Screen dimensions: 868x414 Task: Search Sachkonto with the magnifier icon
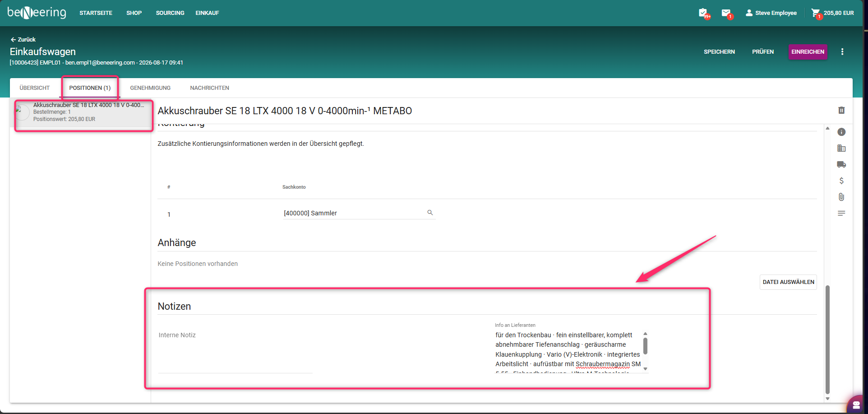pyautogui.click(x=430, y=213)
